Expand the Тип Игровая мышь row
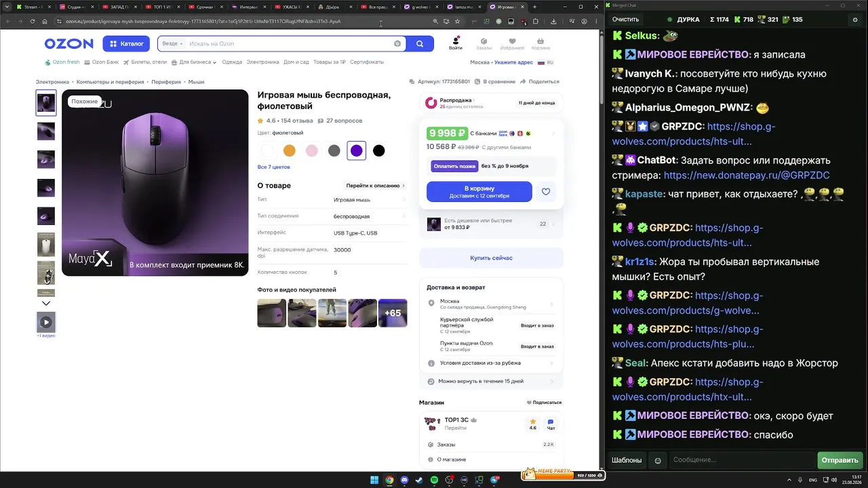The height and width of the screenshot is (488, 868). (x=332, y=200)
